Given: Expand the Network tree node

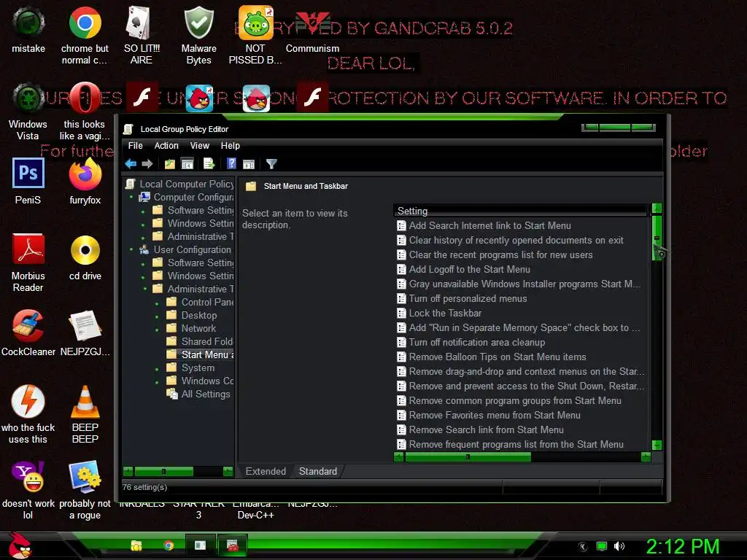Looking at the screenshot, I should (158, 329).
